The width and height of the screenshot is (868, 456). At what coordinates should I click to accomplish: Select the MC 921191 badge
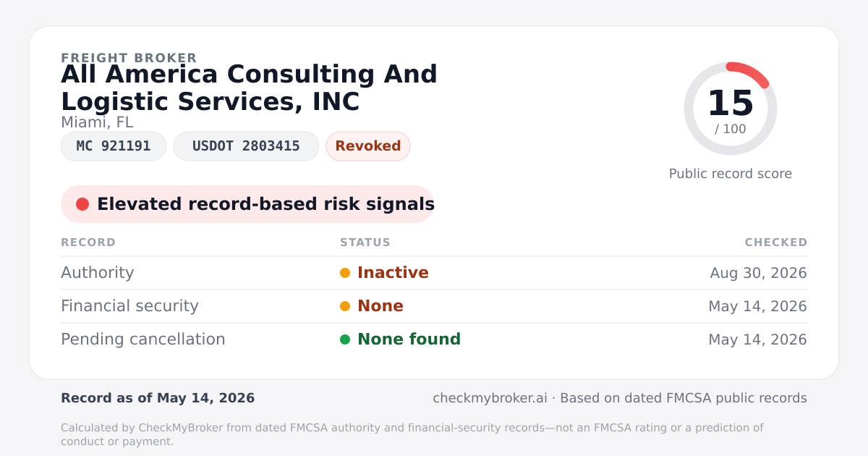tap(114, 146)
